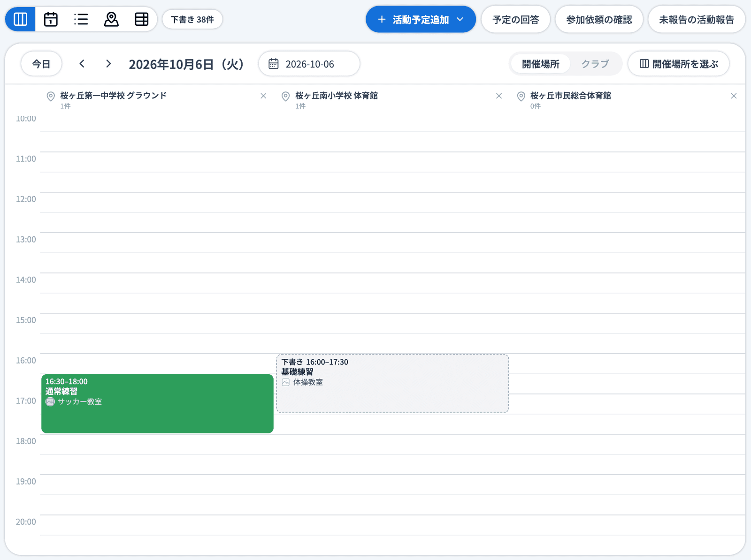
Task: Switch to table grid view icon
Action: pyautogui.click(x=141, y=19)
